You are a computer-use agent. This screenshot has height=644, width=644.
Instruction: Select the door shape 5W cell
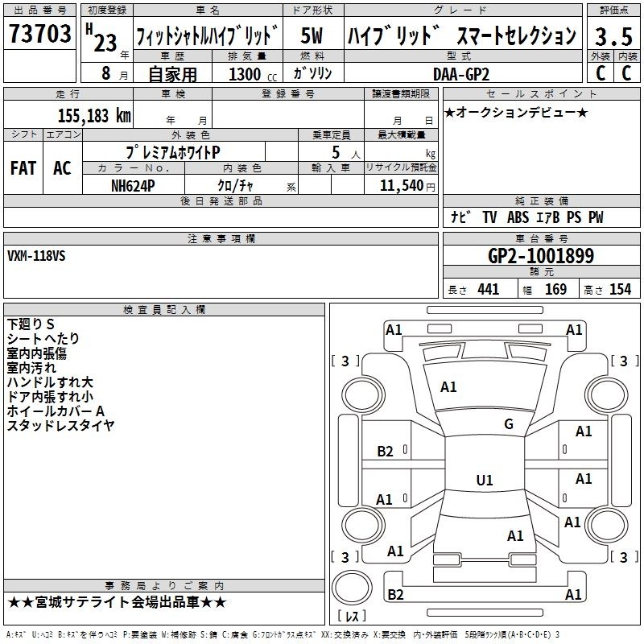[x=312, y=35]
